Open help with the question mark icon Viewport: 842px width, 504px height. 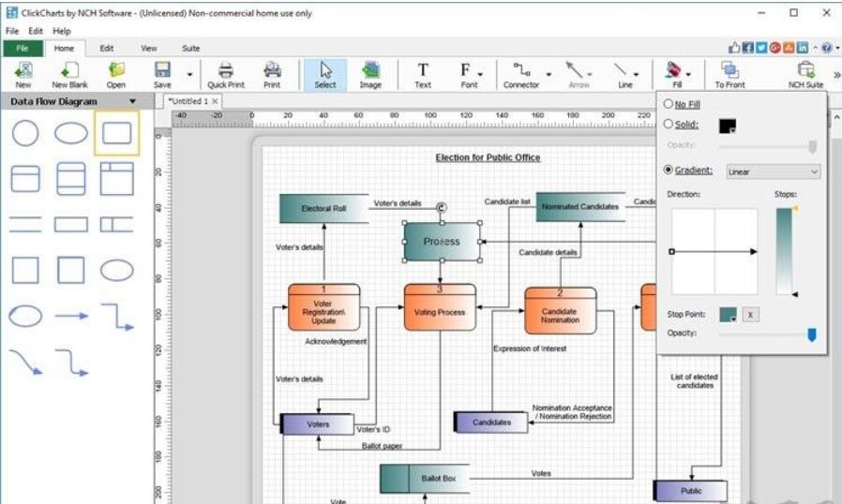826,48
